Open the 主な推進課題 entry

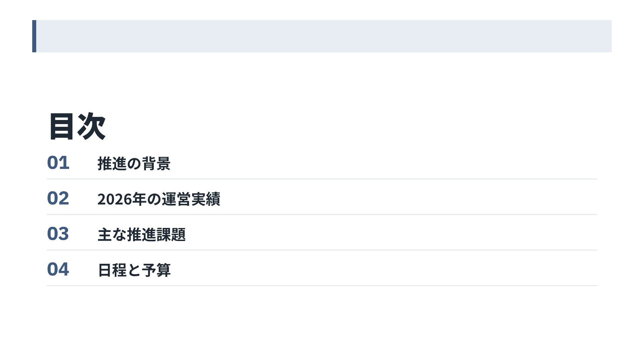tap(141, 235)
